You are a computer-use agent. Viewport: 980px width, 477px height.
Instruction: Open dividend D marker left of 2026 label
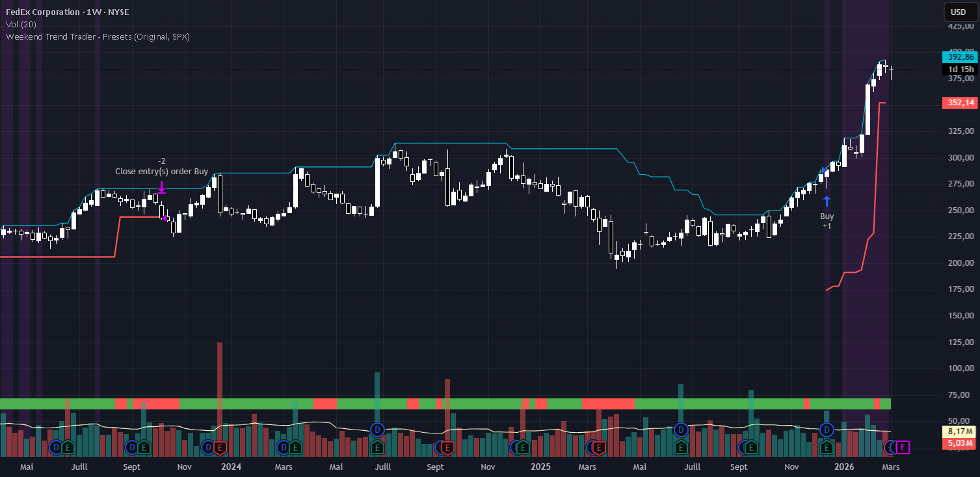pos(827,430)
